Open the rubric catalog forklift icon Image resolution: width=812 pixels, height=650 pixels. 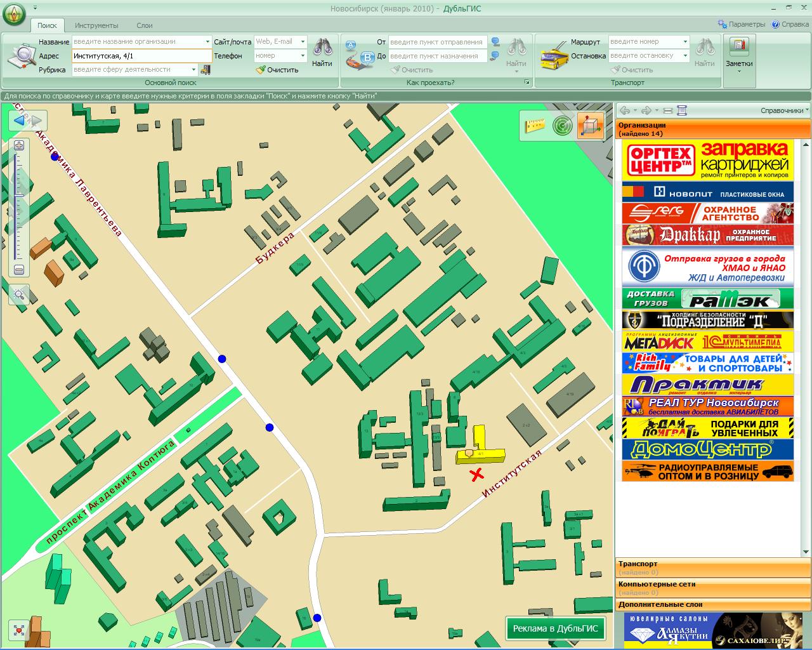click(206, 70)
